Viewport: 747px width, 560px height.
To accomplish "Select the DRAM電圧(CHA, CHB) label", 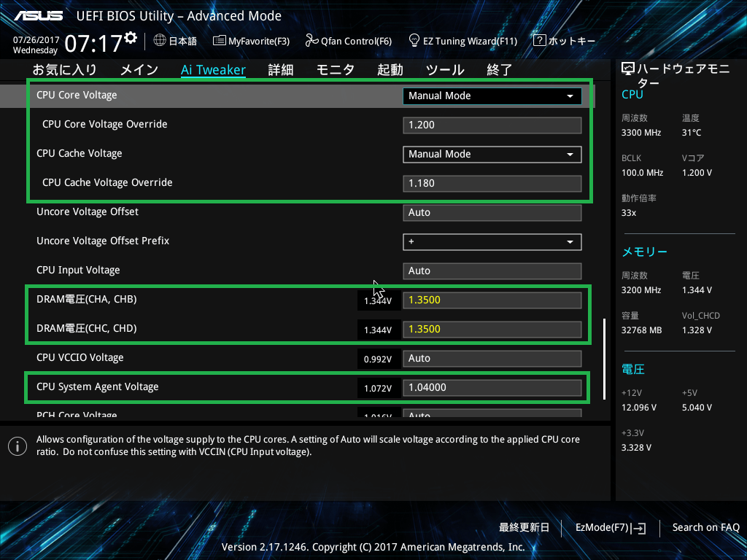I will pos(87,300).
